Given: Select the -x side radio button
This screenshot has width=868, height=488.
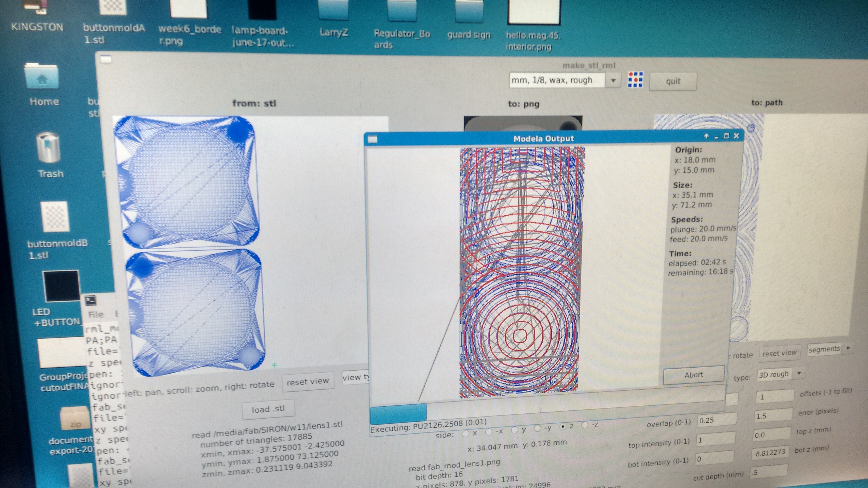Looking at the screenshot, I should [489, 432].
